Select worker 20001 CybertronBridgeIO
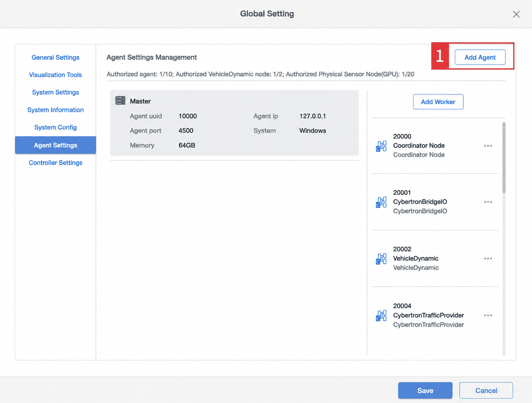Image resolution: width=532 pixels, height=403 pixels. [x=435, y=202]
